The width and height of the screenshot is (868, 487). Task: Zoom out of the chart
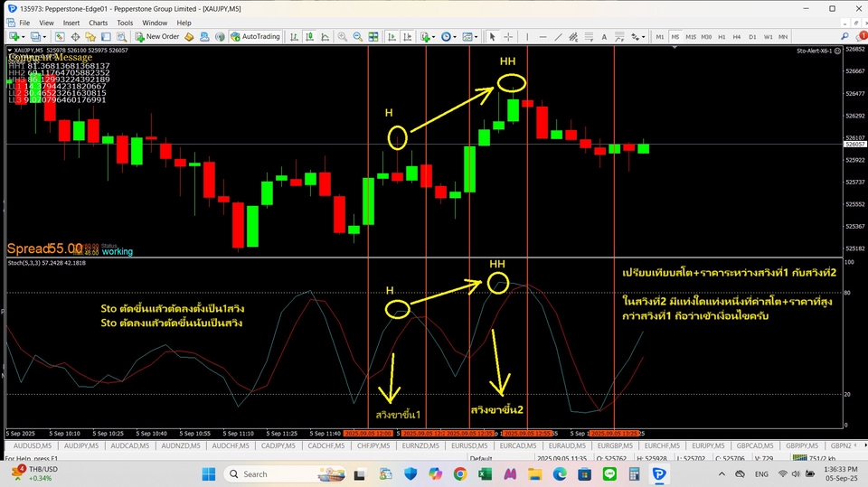click(x=373, y=36)
